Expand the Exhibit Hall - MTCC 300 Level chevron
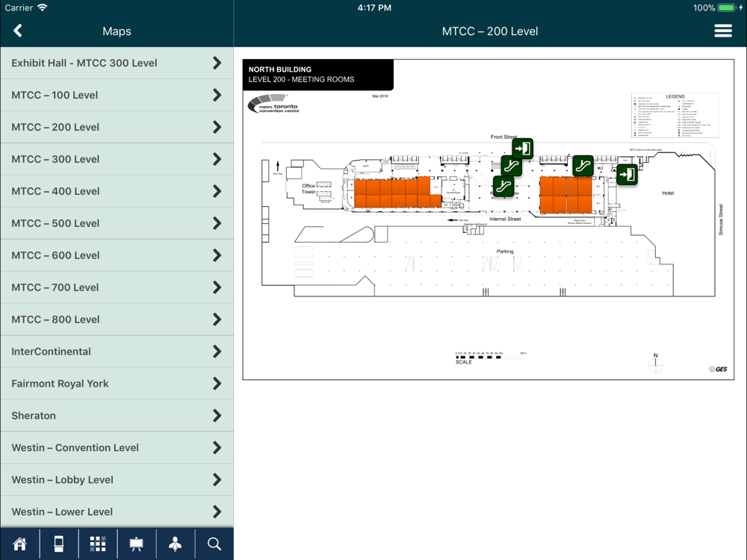Viewport: 747px width, 560px height. pos(217,63)
